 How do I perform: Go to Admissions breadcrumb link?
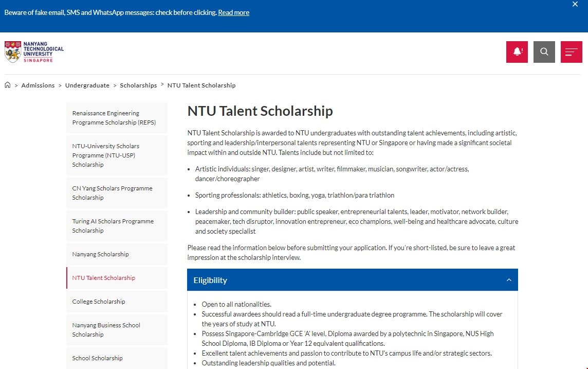click(38, 85)
